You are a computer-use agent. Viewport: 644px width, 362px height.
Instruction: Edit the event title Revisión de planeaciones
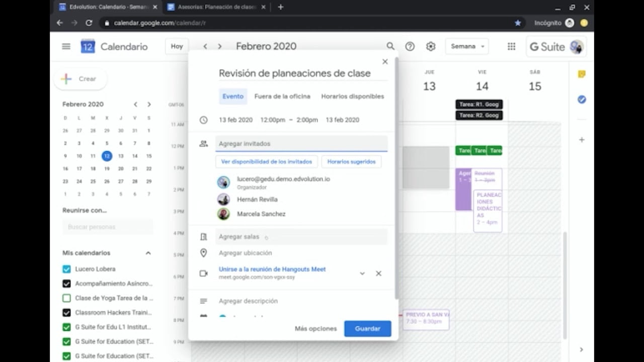(x=302, y=73)
